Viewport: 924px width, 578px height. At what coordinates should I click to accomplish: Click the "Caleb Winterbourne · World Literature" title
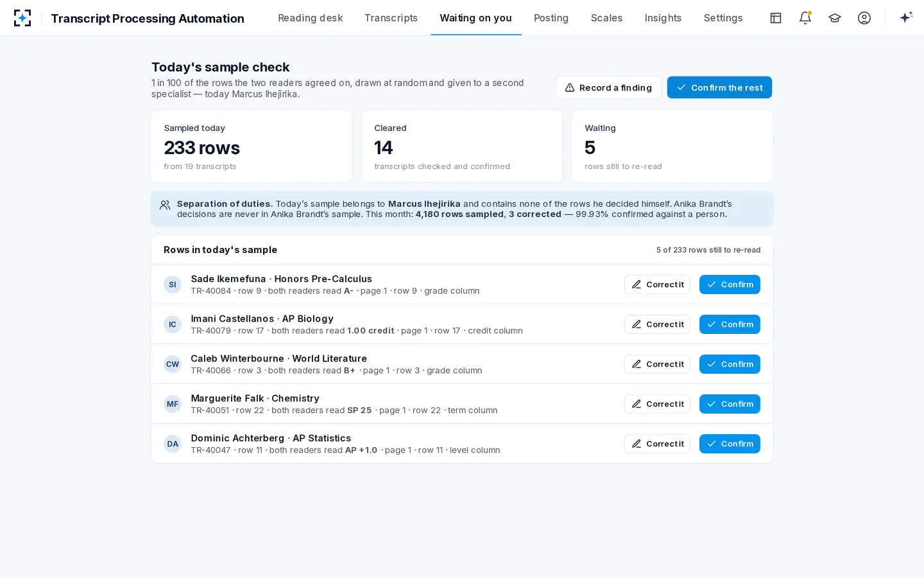click(x=278, y=358)
